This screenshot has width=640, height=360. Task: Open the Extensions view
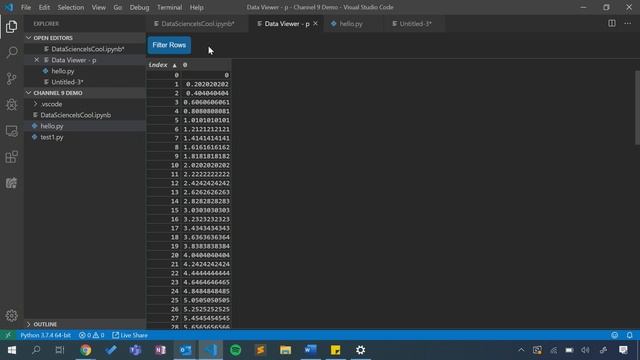point(11,157)
